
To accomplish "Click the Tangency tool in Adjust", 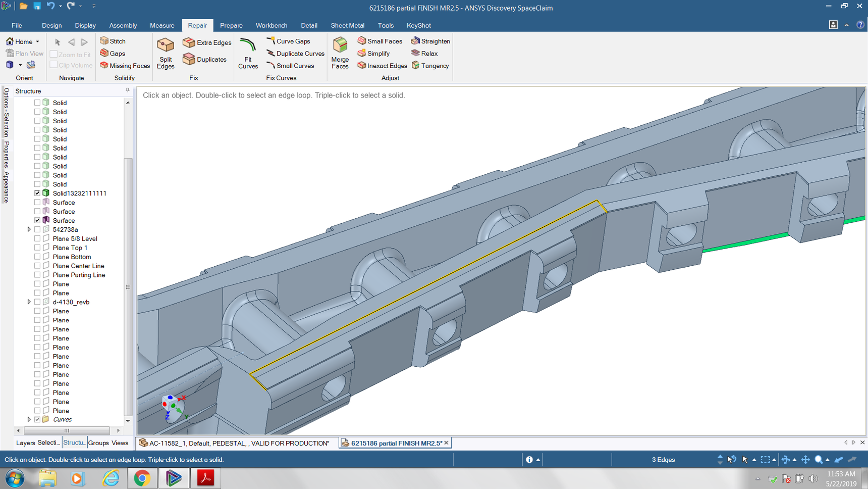I will coord(430,66).
